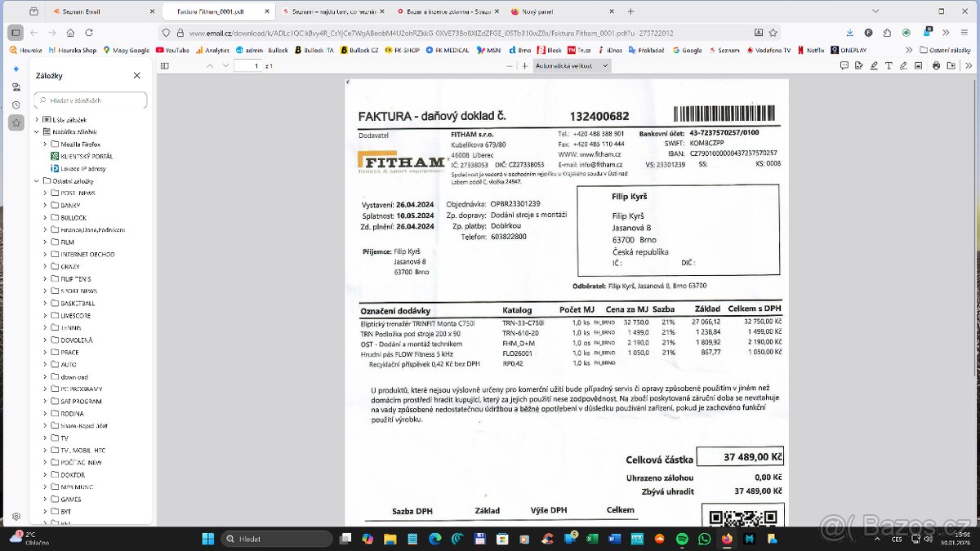Screen dimensions: 980x551
Task: Print the Faktura Fitham PDF
Action: 937,66
